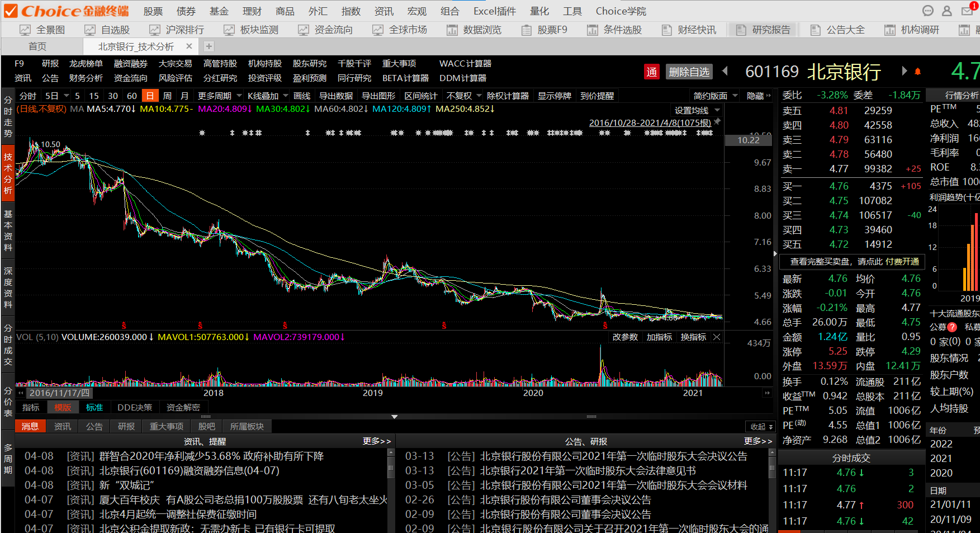This screenshot has width=980, height=533.
Task: Open the Excel插件 menu
Action: [x=494, y=11]
